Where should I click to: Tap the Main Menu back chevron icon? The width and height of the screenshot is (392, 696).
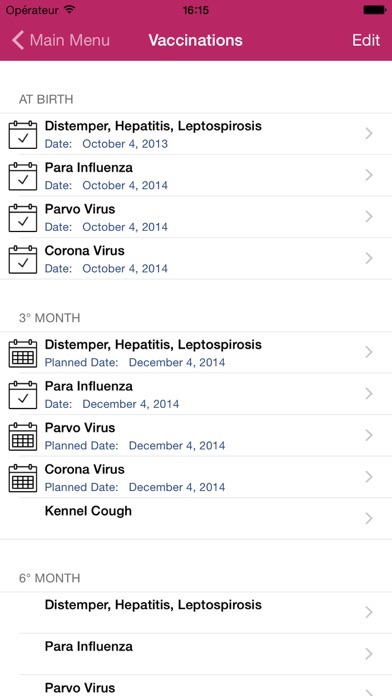18,40
